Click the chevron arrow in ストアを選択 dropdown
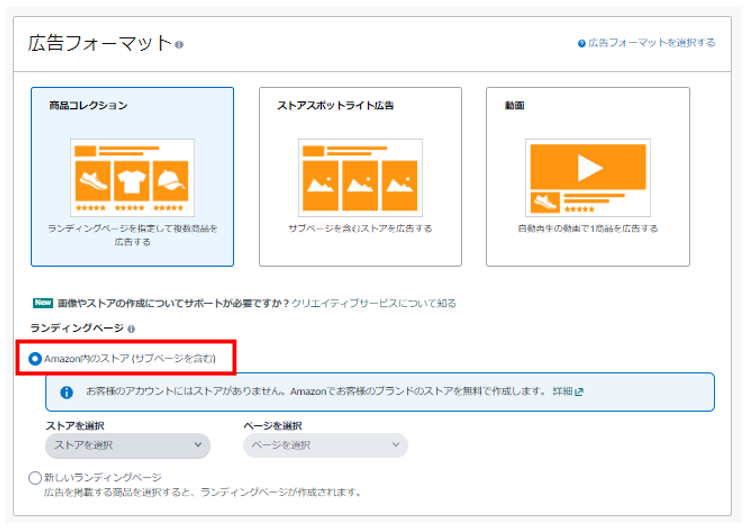Viewport: 747px width, 528px height. (x=198, y=445)
